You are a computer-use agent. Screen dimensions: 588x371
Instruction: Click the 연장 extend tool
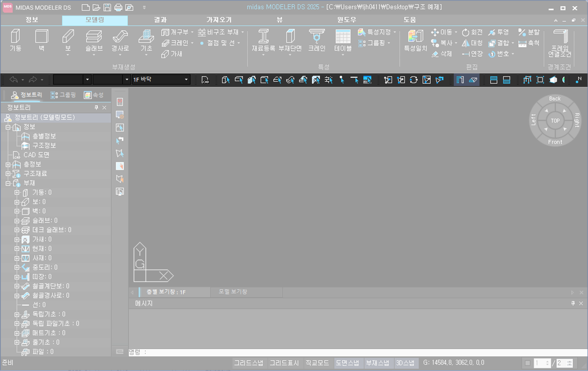point(472,54)
